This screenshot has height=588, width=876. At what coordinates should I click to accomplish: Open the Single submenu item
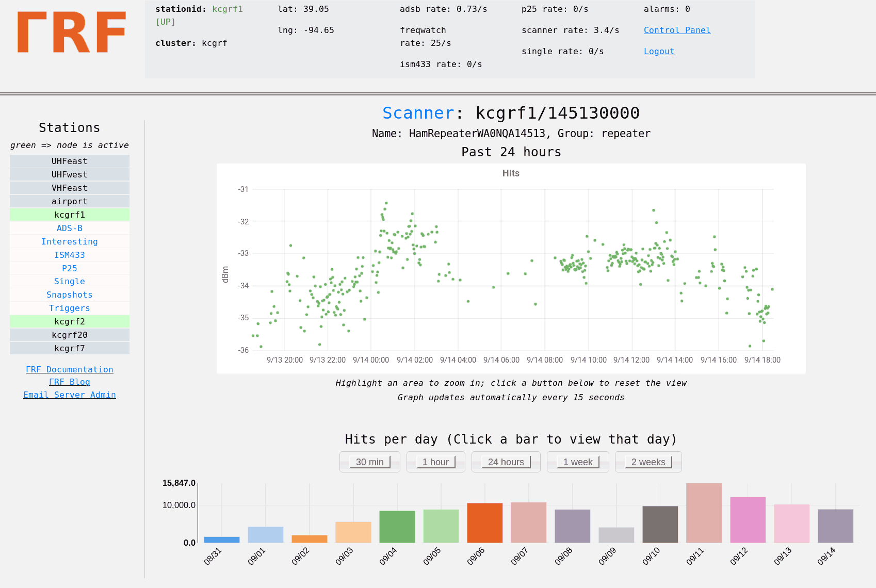pos(70,281)
